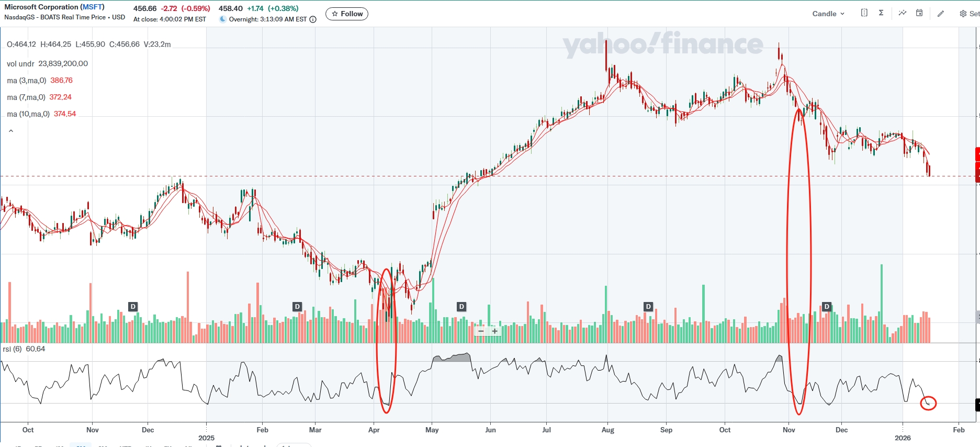
Task: Collapse the indicator legend with chevron
Action: tap(11, 131)
